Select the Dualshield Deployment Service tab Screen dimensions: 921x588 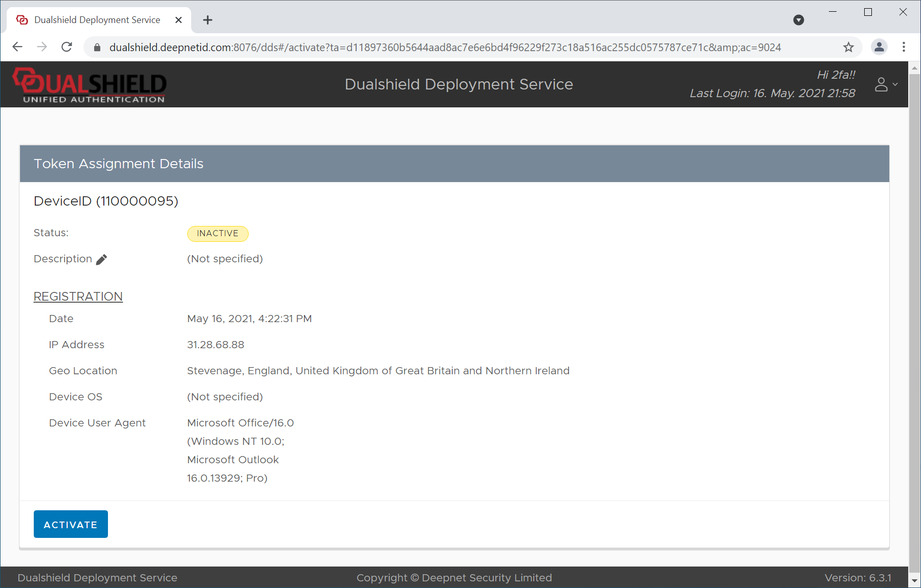coord(97,20)
